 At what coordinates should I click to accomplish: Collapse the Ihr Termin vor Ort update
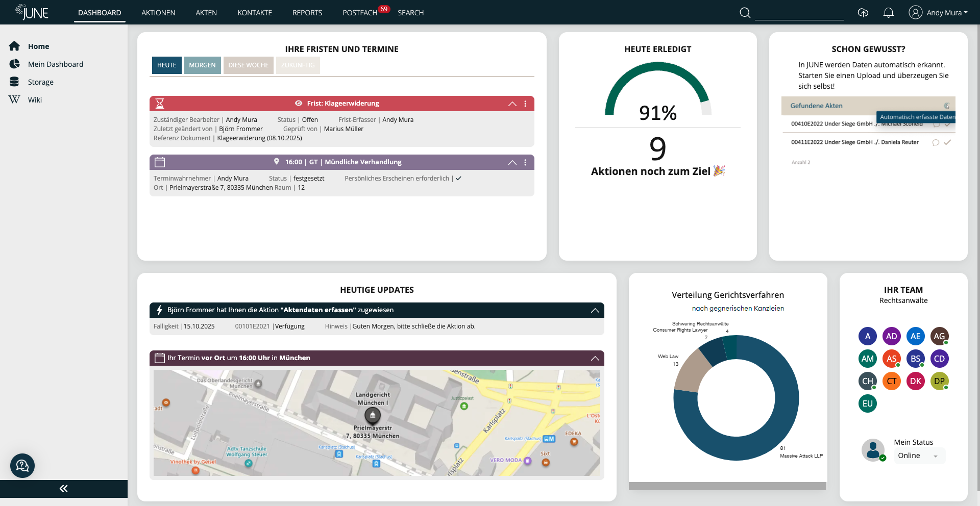coord(594,358)
